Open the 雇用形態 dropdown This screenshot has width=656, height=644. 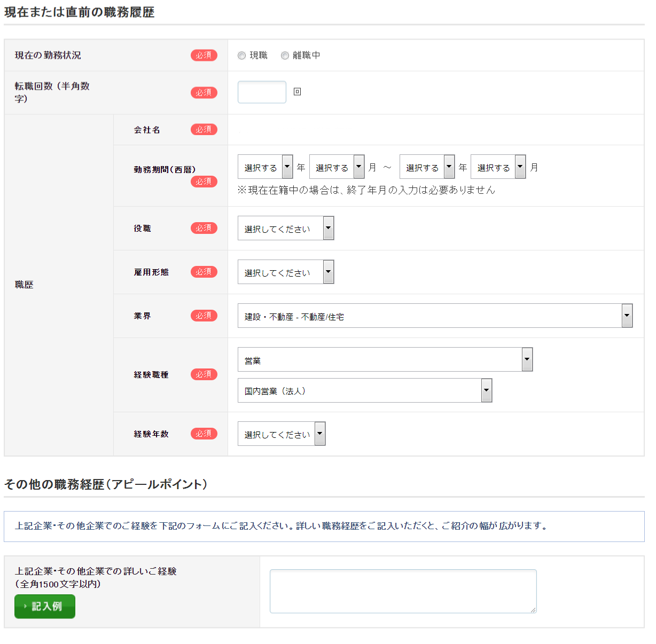pos(286,272)
